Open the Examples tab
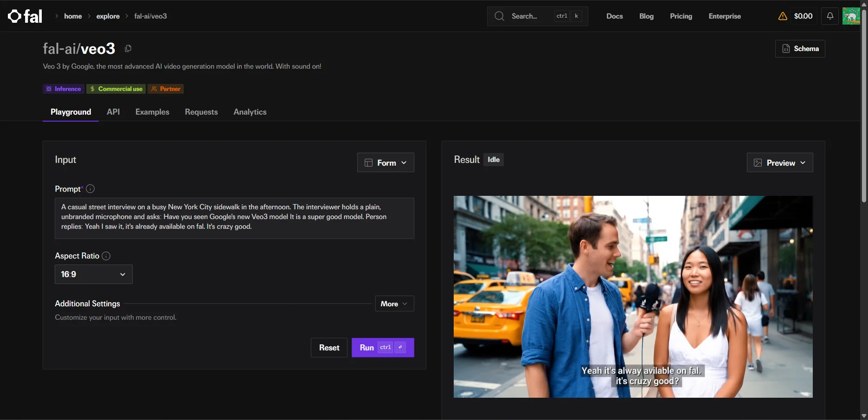 [152, 112]
